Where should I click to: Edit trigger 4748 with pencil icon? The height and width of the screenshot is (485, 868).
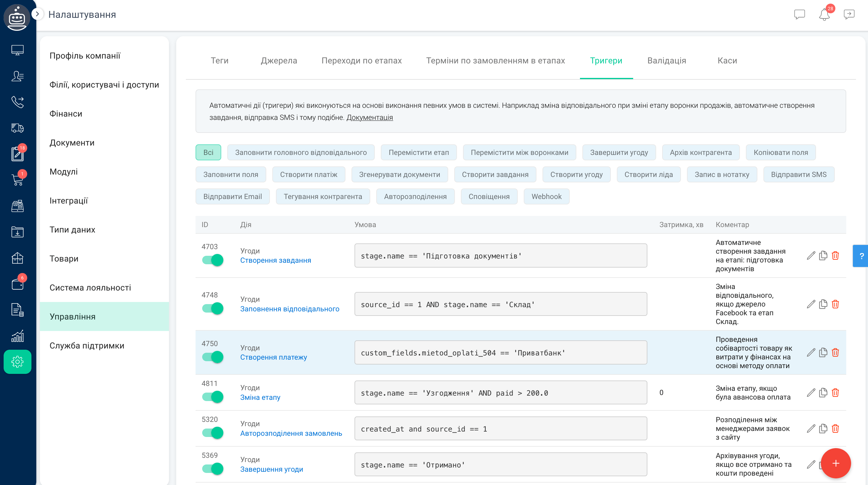click(811, 304)
